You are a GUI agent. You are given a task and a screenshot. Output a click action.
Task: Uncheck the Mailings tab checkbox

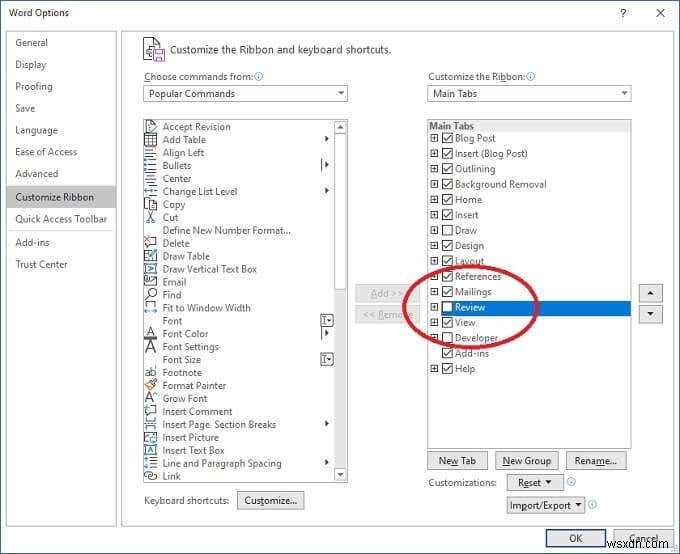pos(447,292)
